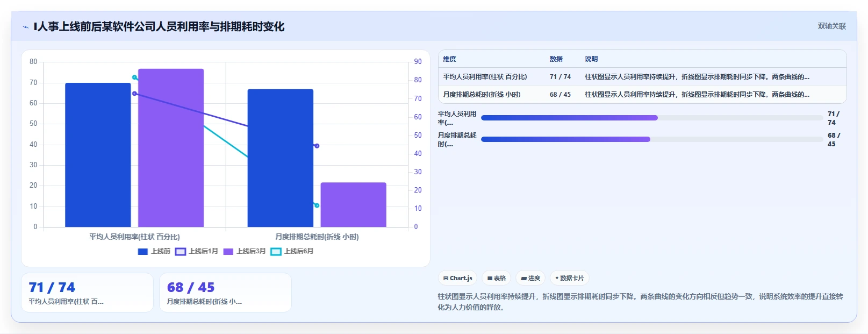Click the 说明 text in the 平均人员利用率 table row
The image size is (868, 334).
pos(697,77)
